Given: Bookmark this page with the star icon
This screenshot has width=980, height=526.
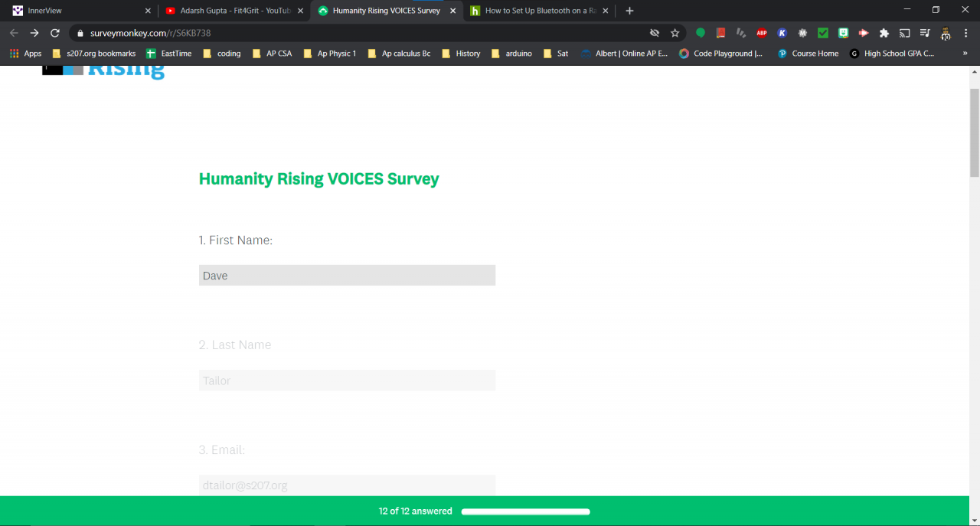Looking at the screenshot, I should [x=675, y=33].
